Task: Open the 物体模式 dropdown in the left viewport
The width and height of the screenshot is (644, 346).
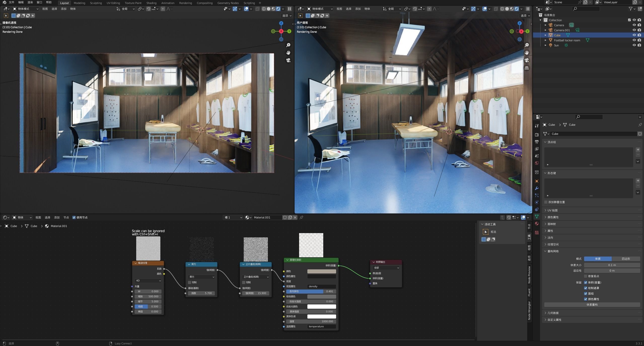Action: tap(25, 9)
